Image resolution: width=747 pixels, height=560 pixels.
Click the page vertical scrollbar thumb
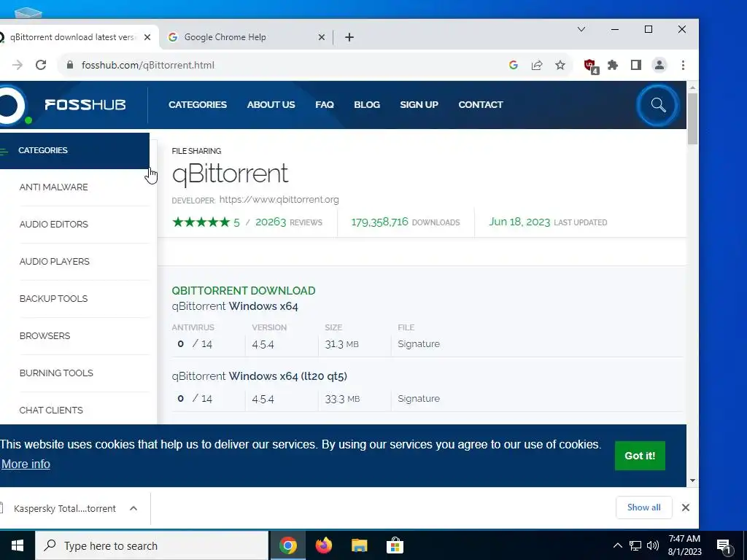coord(693,119)
